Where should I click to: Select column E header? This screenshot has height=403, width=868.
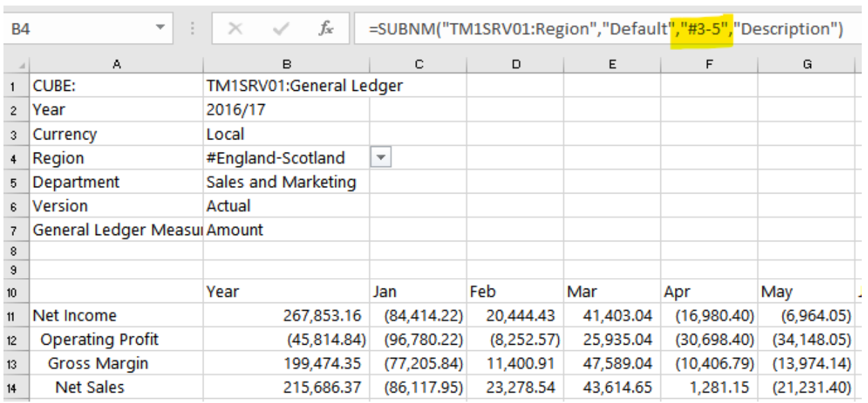612,64
